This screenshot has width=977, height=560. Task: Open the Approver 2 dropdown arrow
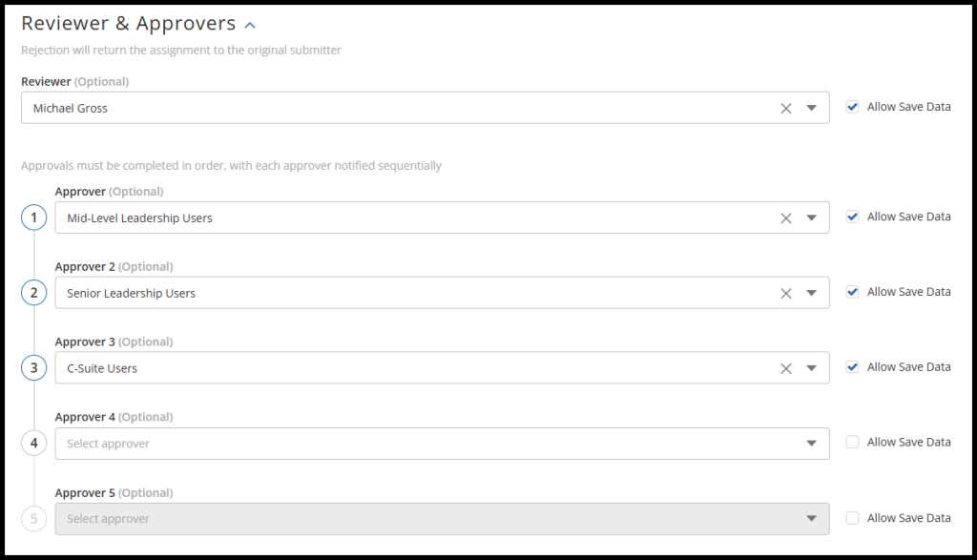(811, 294)
